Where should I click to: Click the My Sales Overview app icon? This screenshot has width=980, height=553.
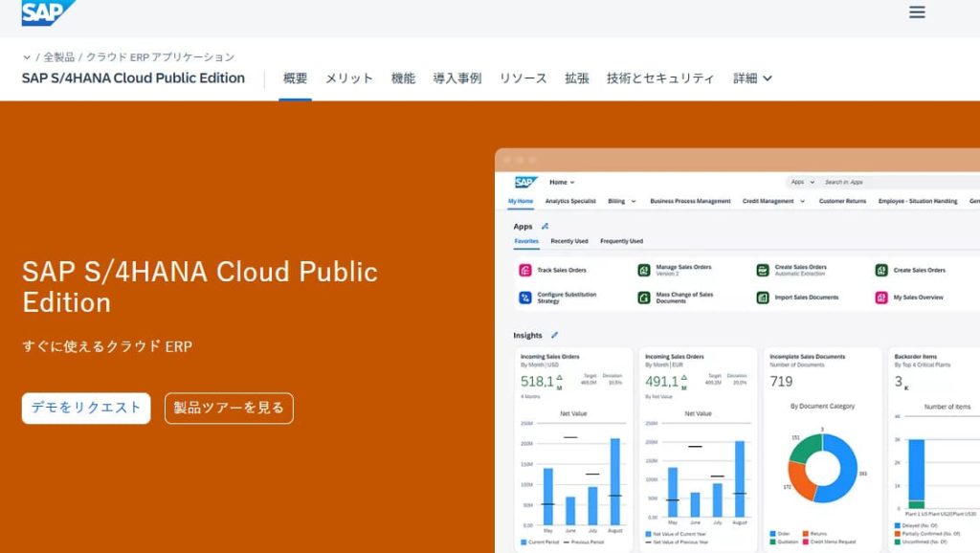click(x=881, y=298)
